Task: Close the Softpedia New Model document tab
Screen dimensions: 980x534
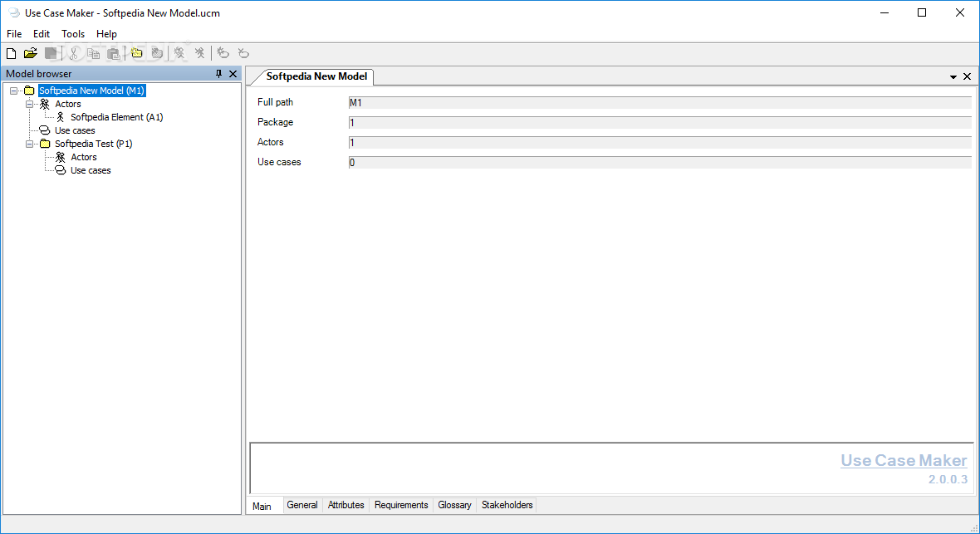Action: click(967, 76)
